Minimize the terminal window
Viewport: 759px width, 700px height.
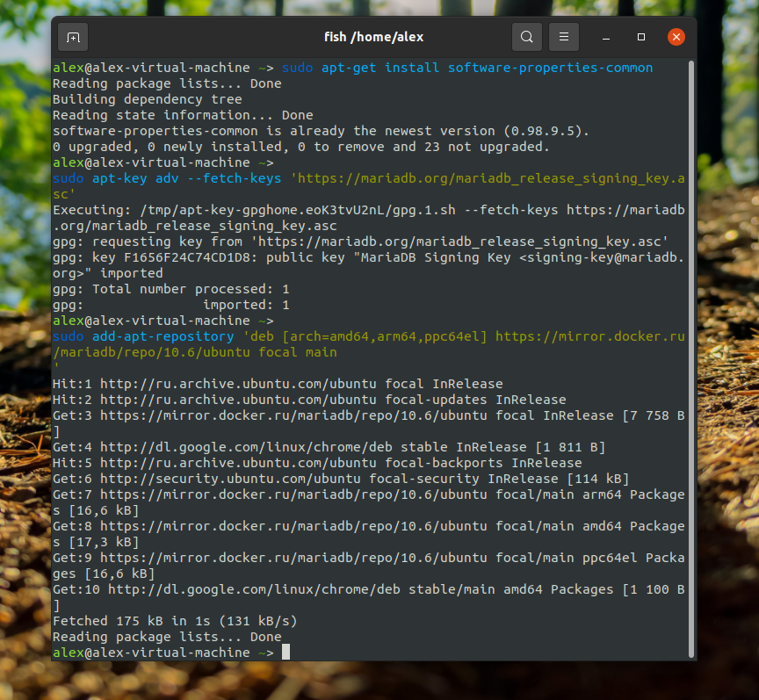tap(608, 37)
